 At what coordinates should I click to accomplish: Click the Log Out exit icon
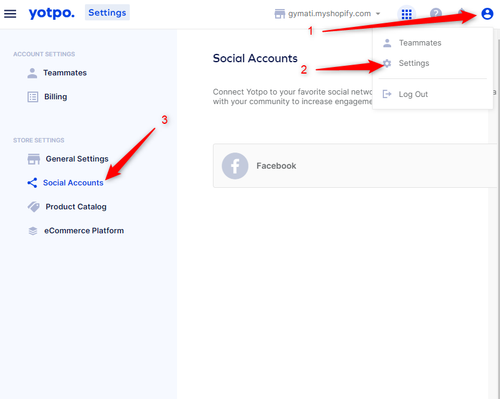coord(387,94)
